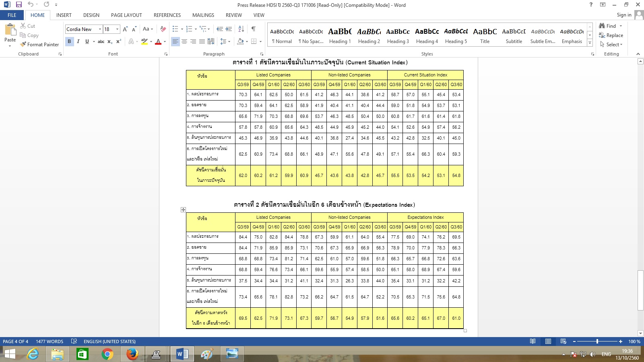Viewport: 644px width, 362px height.
Task: Switch to Read Mode view icon
Action: pos(533,341)
